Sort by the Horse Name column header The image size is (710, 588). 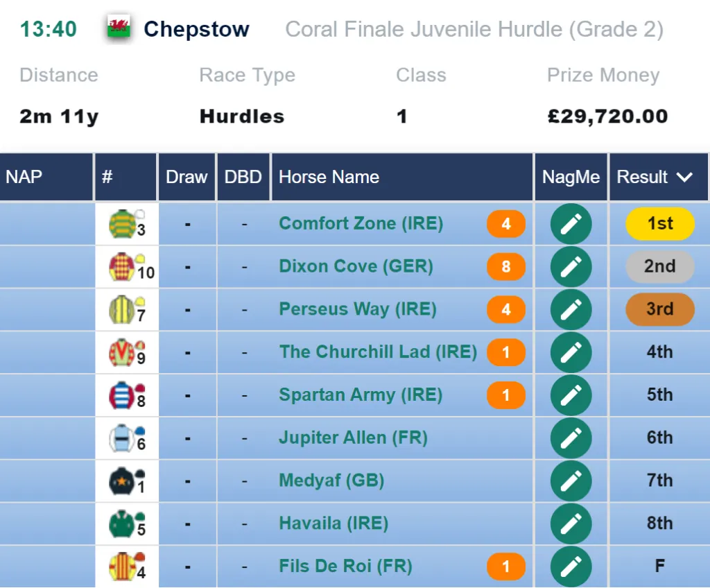click(329, 177)
